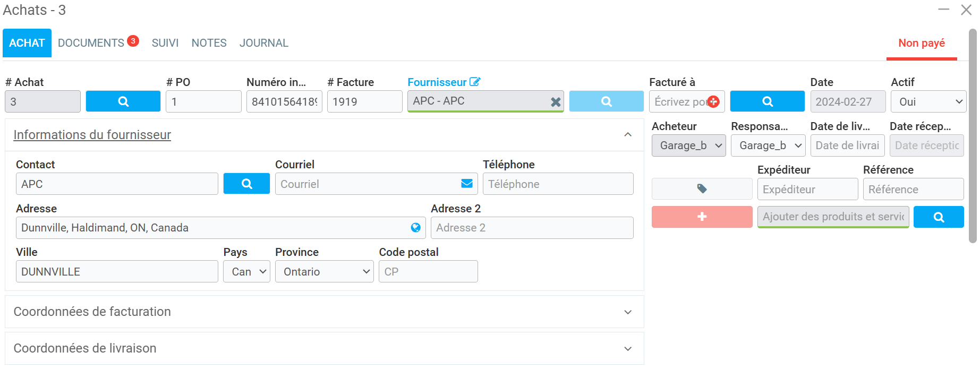Viewport: 980px width, 369px height.
Task: Switch to the DOCUMENTS tab
Action: tap(91, 43)
